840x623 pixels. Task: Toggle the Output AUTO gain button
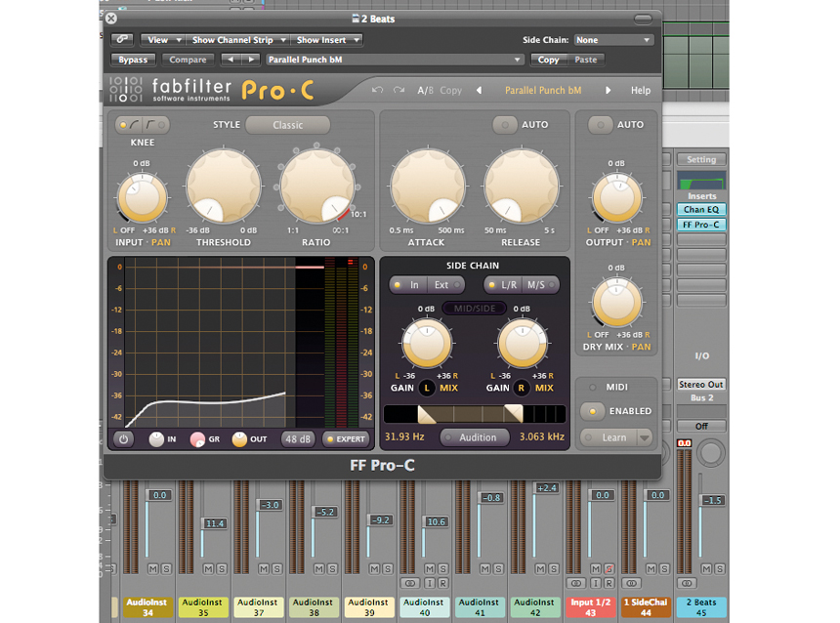click(600, 125)
